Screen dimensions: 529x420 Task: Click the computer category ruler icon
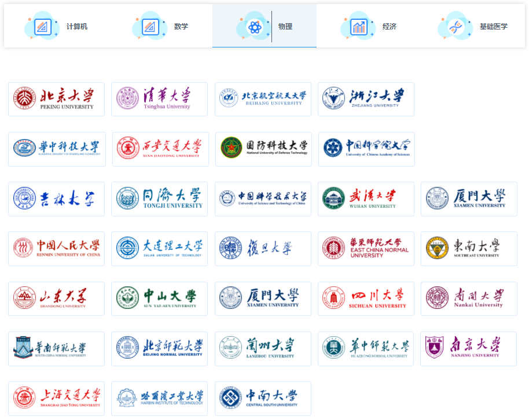tap(42, 27)
